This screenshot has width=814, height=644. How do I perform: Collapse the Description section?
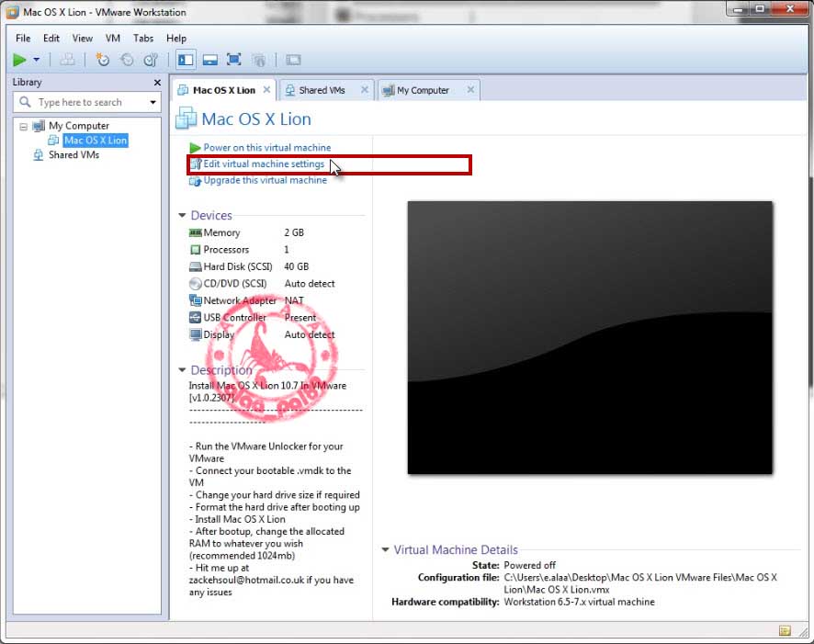(182, 370)
